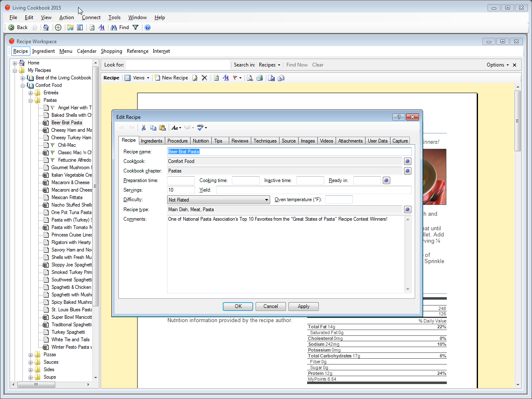Click the Find binoculars icon
This screenshot has width=532, height=399.
point(113,27)
